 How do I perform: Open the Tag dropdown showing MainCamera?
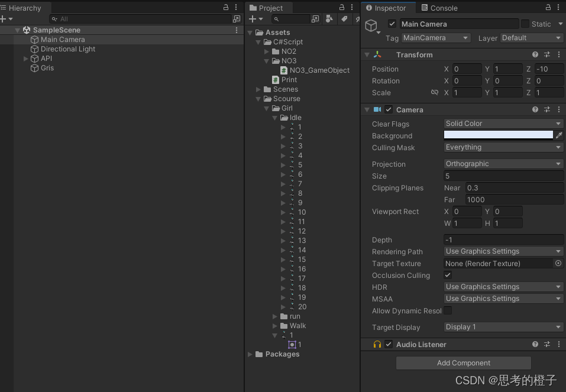(x=435, y=37)
